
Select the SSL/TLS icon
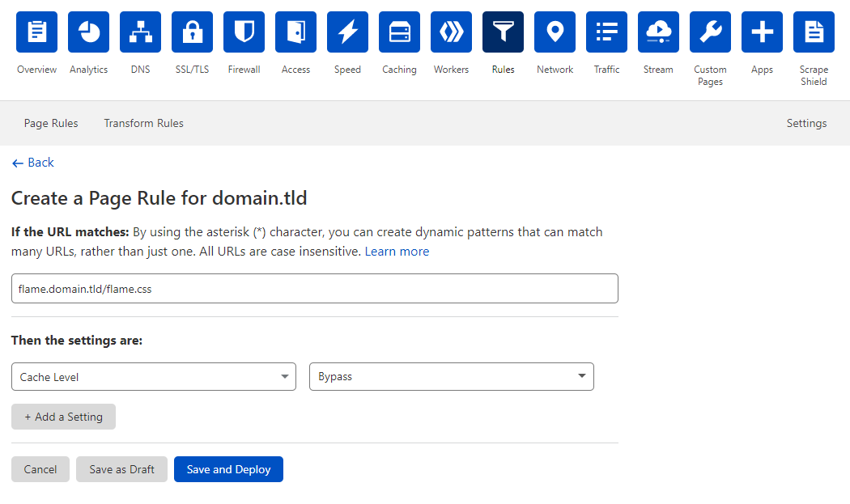192,32
